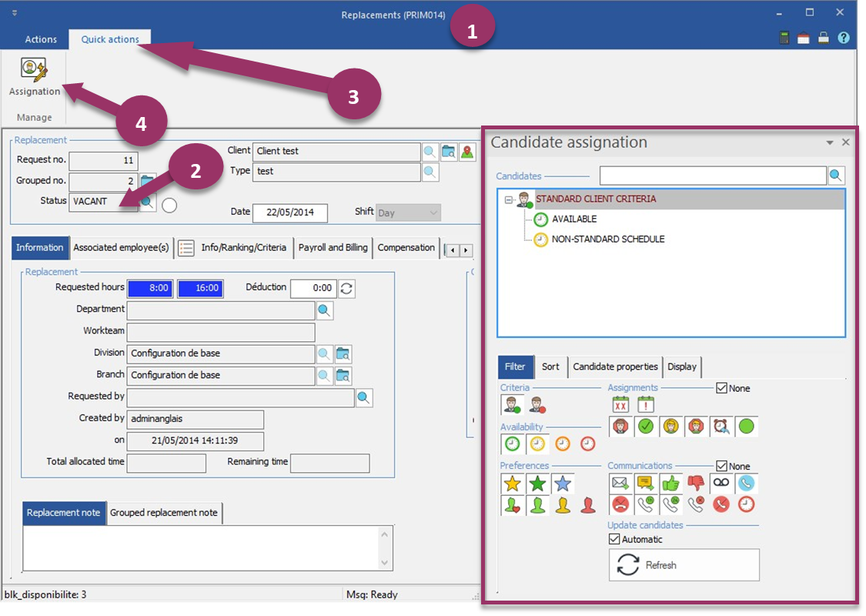Toggle the green checkmark assignment filter
The width and height of the screenshot is (866, 616).
coord(646,427)
